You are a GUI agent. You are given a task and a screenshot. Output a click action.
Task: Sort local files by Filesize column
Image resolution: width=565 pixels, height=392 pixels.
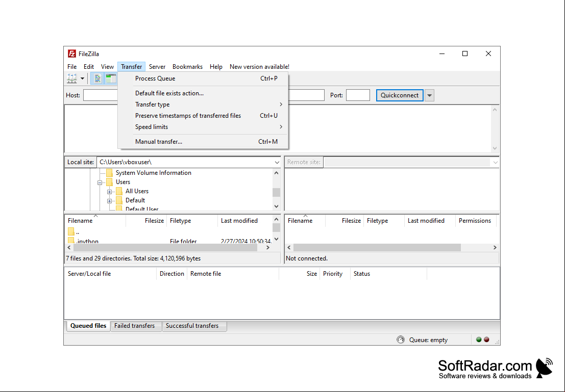[146, 221]
